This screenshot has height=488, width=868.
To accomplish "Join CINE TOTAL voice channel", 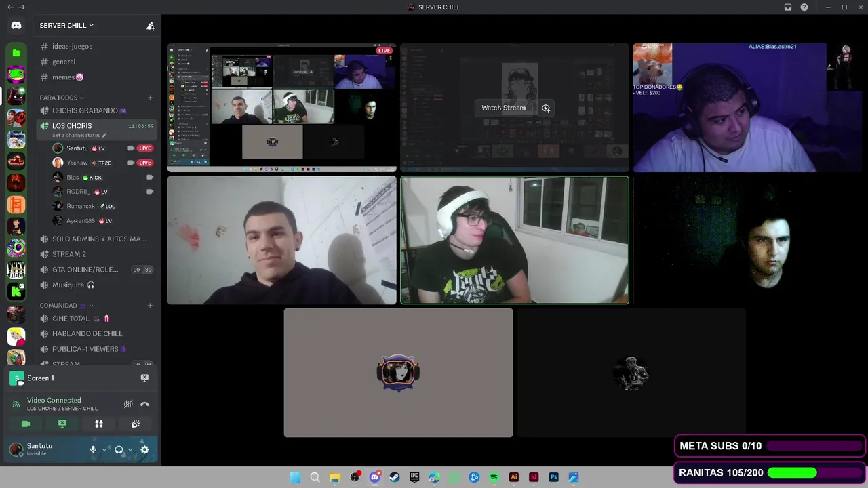I will [97, 319].
